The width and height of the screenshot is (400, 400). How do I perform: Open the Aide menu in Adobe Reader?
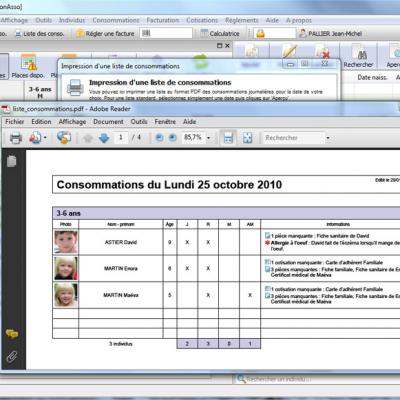point(189,122)
